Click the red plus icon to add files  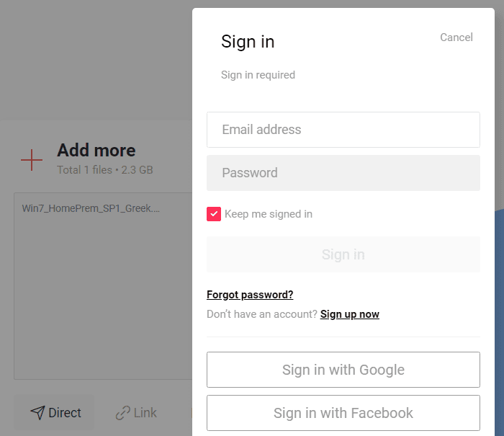[x=32, y=160]
